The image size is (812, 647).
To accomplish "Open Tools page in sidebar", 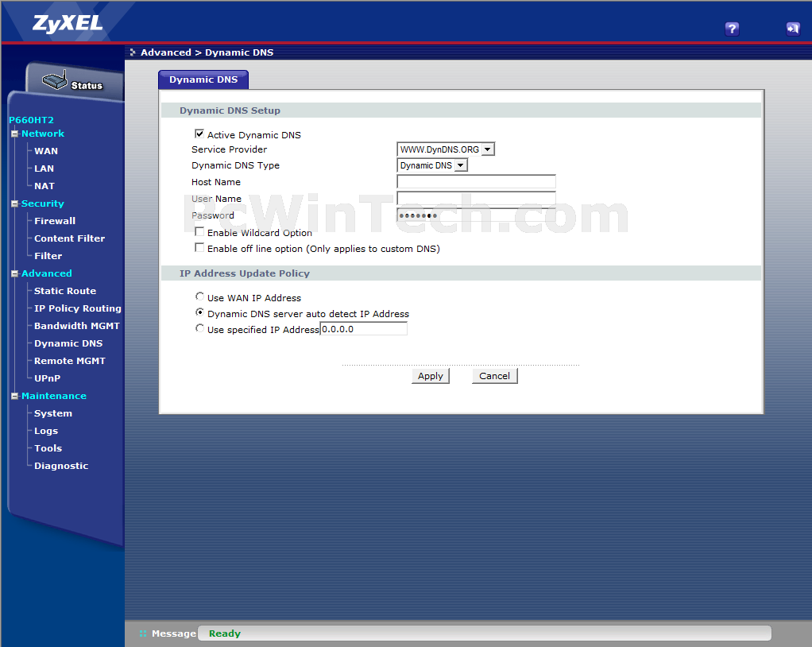I will point(48,448).
